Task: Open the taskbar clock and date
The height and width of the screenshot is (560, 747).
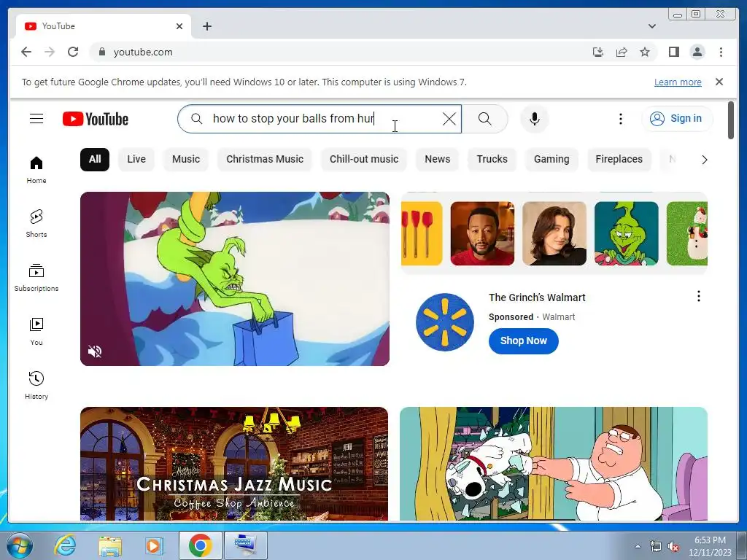Action: click(x=710, y=546)
